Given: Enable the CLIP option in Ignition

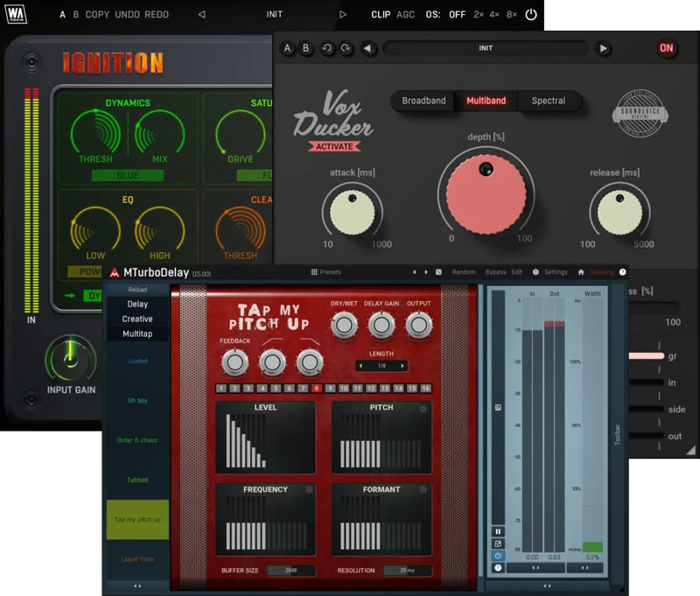Looking at the screenshot, I should click(381, 15).
